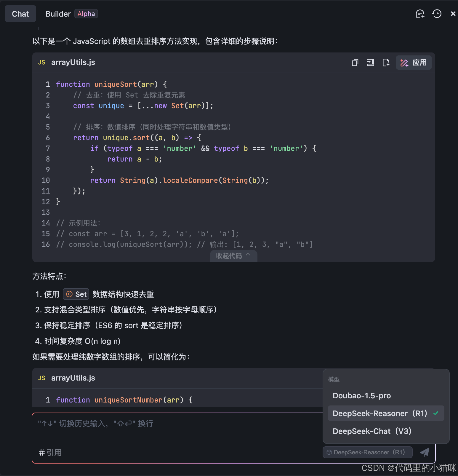458x476 pixels.
Task: Click comment line '// 示例用法:'
Action: coord(79,223)
